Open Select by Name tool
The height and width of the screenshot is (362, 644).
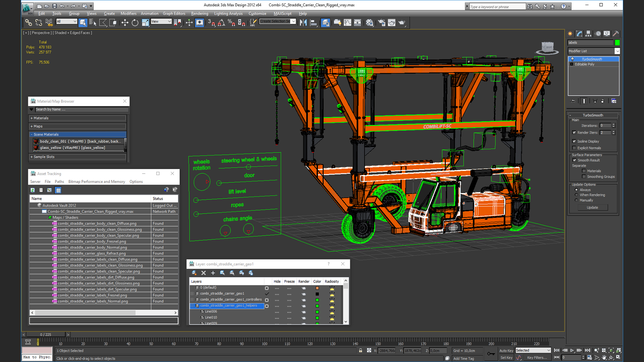pyautogui.click(x=93, y=22)
